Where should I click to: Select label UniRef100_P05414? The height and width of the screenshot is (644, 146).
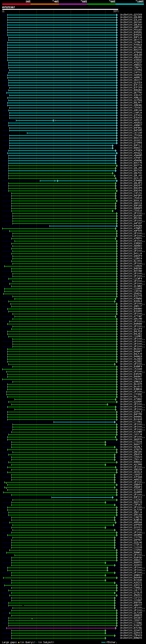[x=131, y=45]
